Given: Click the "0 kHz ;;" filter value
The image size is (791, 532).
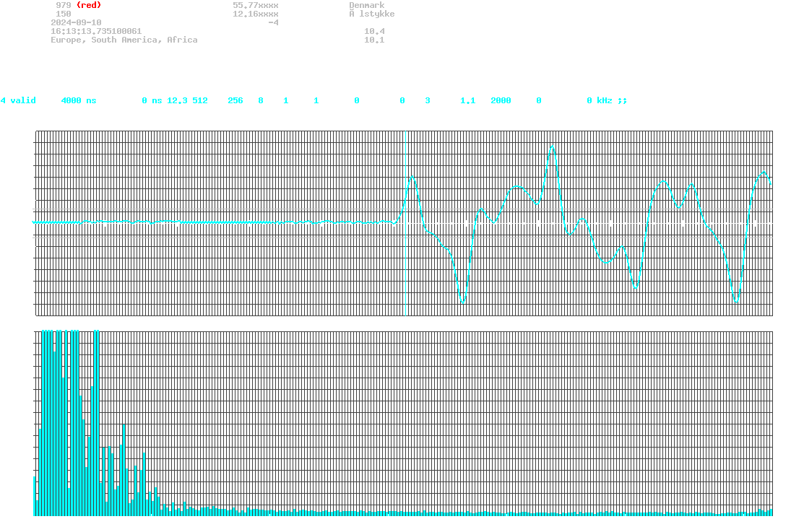Looking at the screenshot, I should click(607, 100).
